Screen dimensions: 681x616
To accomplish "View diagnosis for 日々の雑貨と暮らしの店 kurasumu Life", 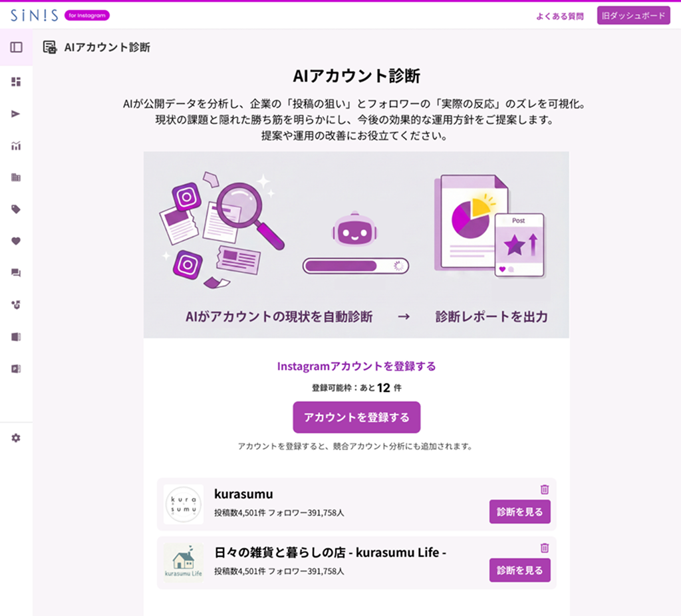I will click(519, 570).
